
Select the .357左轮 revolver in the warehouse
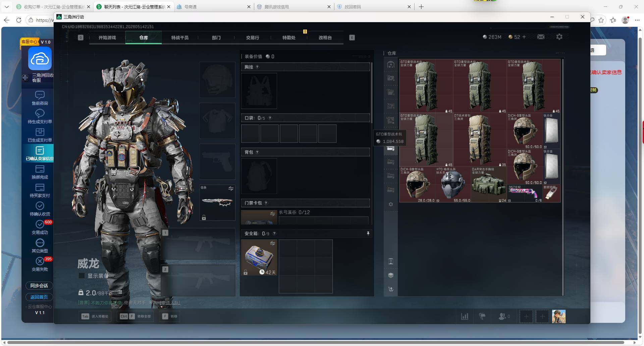[x=525, y=193]
